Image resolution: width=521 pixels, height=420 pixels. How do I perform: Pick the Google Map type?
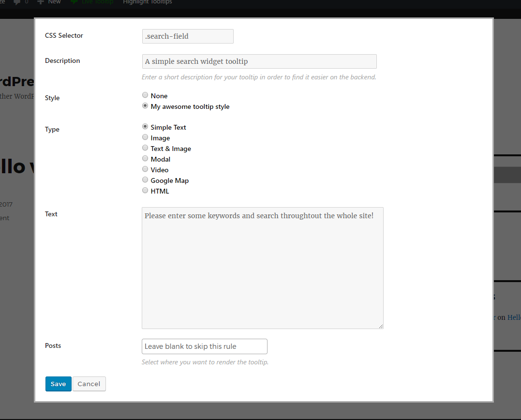point(145,180)
